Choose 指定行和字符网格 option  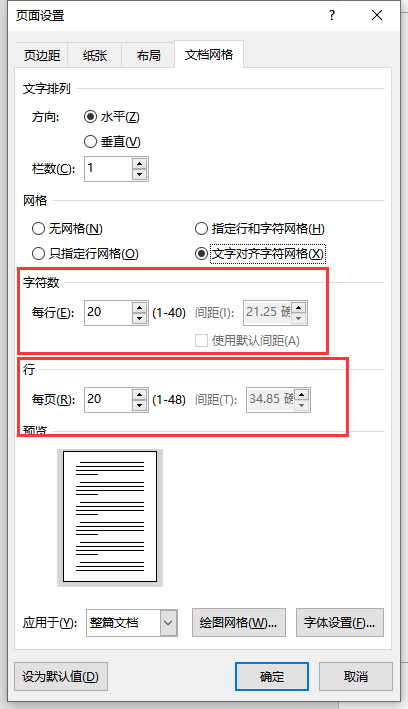260,229
